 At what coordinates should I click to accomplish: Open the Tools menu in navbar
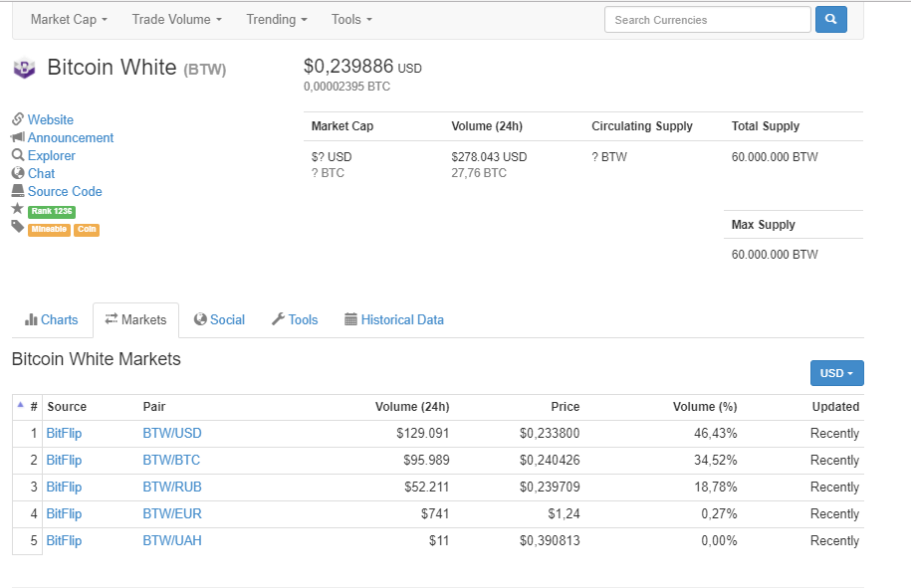pyautogui.click(x=351, y=20)
